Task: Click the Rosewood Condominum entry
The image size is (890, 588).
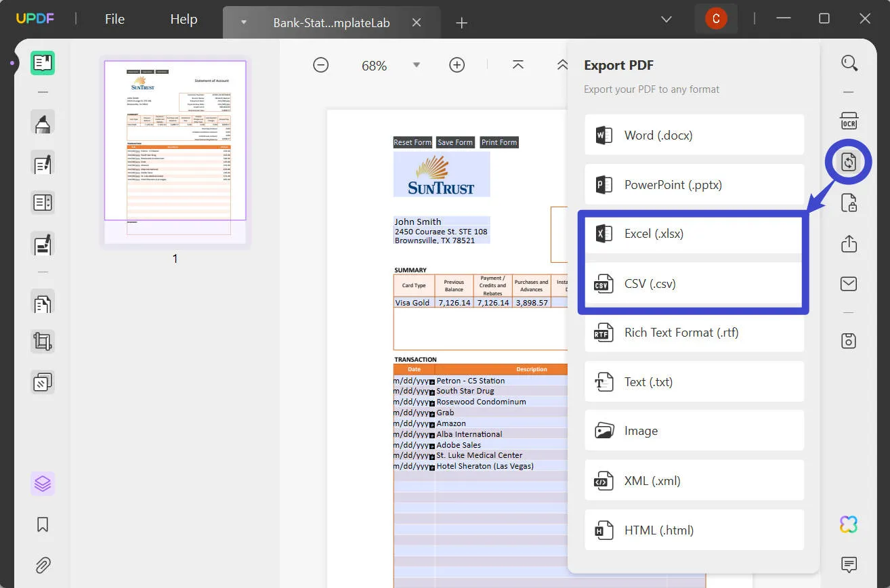Action: 481,402
